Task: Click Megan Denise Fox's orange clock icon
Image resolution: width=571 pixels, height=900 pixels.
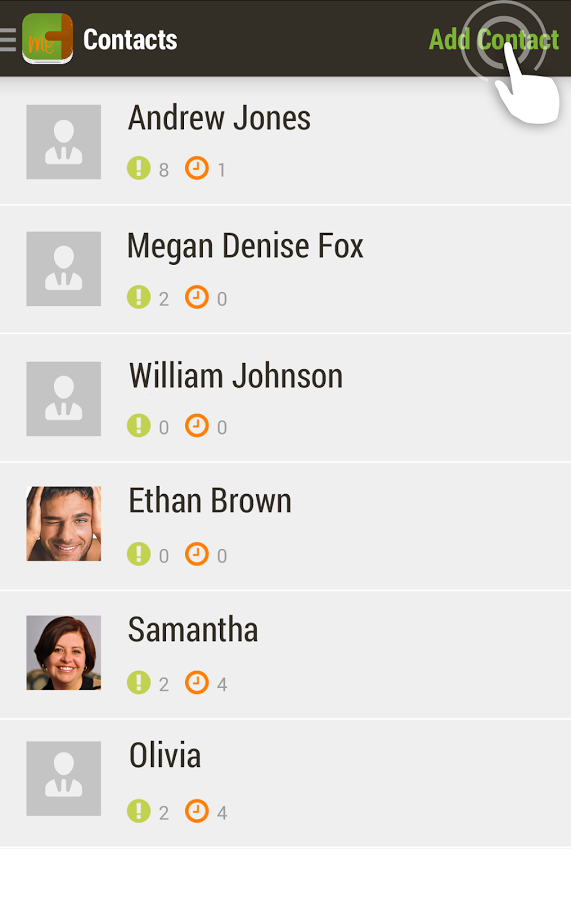Action: pyautogui.click(x=197, y=297)
